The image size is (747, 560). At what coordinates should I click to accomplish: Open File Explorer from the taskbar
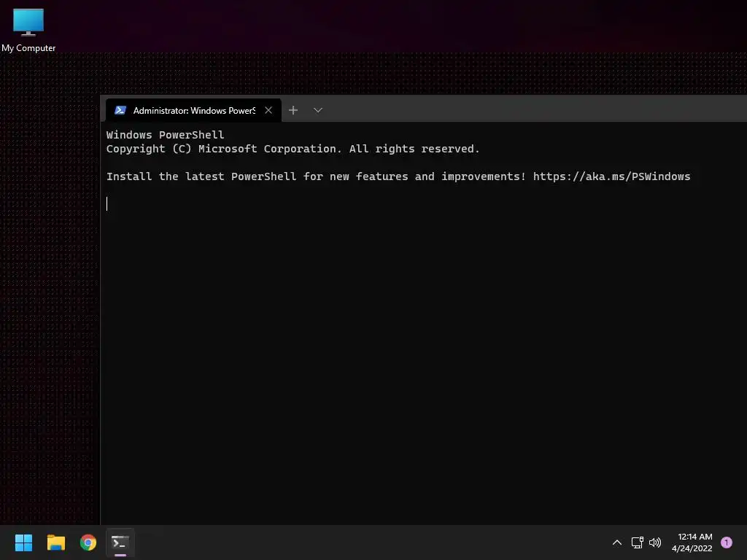click(x=55, y=542)
